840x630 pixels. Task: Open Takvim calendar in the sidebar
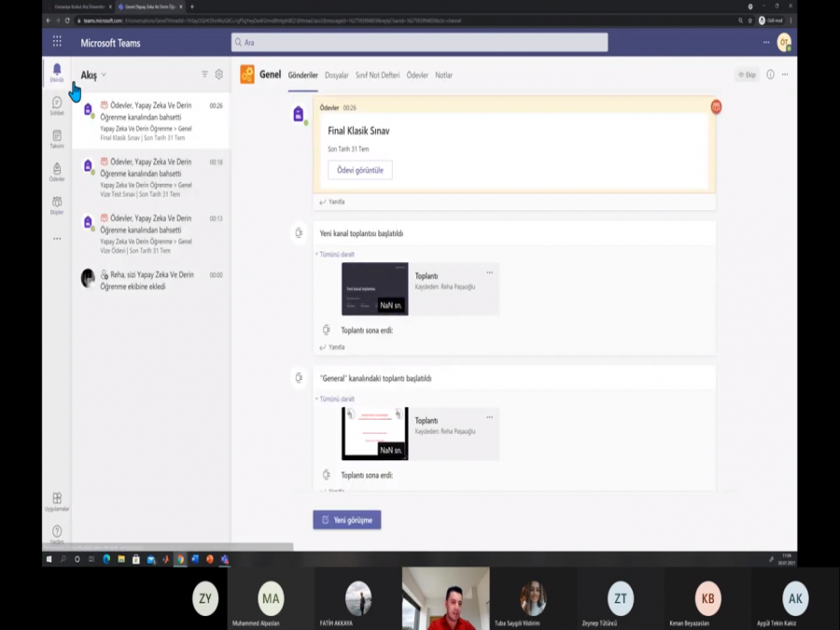(x=57, y=139)
